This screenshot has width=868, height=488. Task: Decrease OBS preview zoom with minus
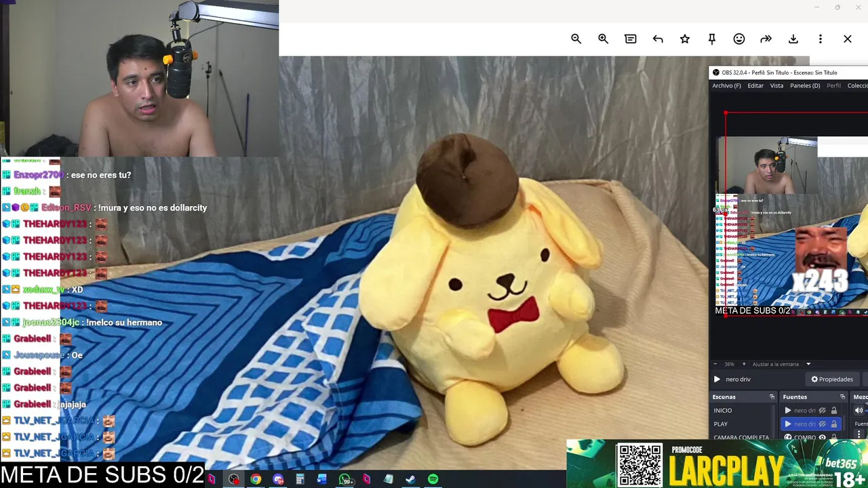(x=715, y=364)
